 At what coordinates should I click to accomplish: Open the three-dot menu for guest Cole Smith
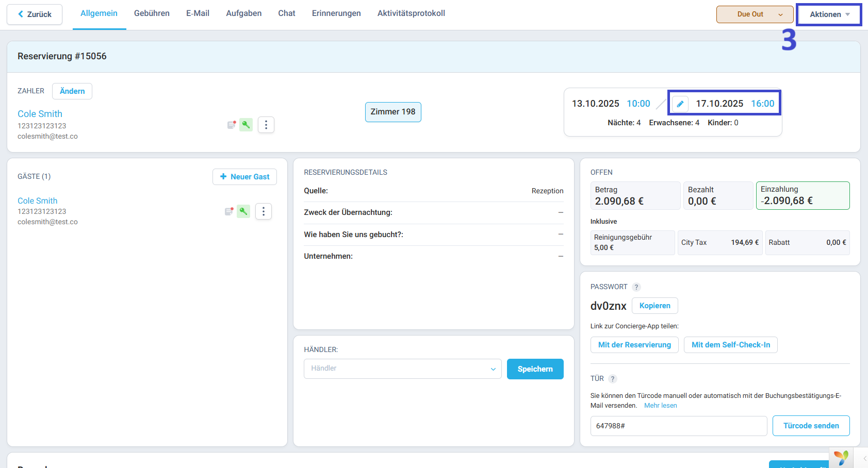click(264, 211)
